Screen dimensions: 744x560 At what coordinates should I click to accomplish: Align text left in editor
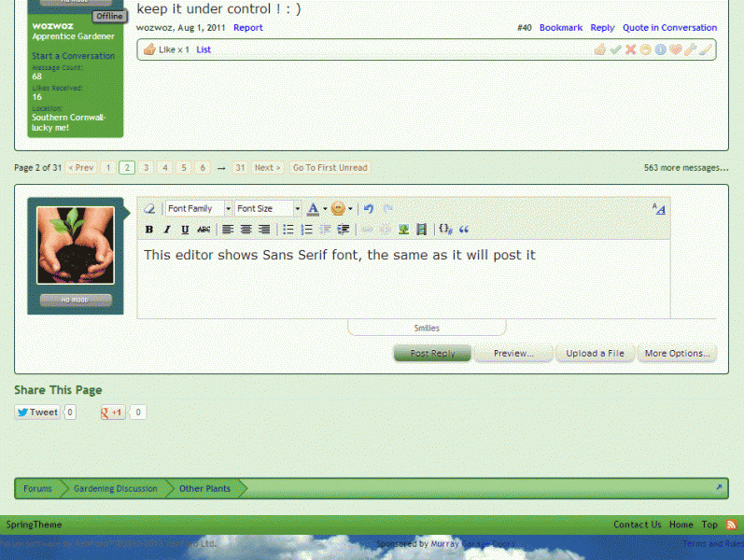(228, 230)
